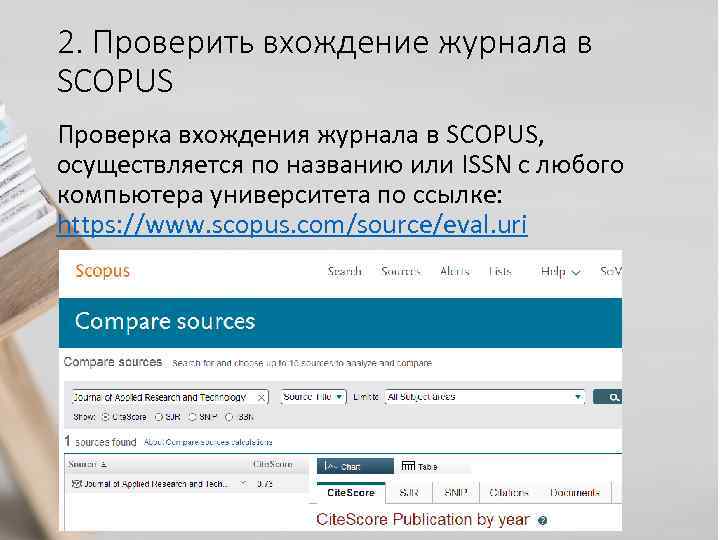720x540 pixels.
Task: Select the Documents tab
Action: (574, 493)
